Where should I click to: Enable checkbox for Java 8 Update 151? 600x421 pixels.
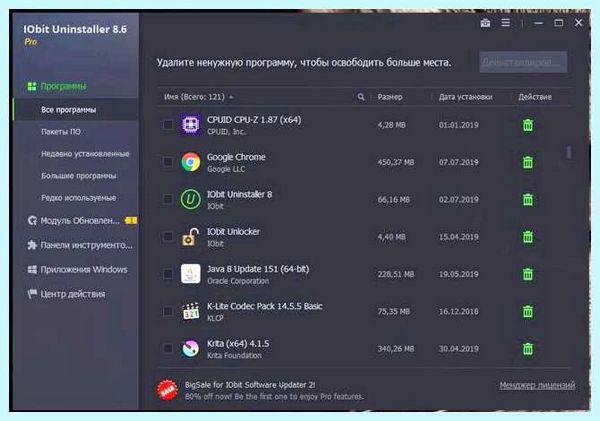pos(168,274)
